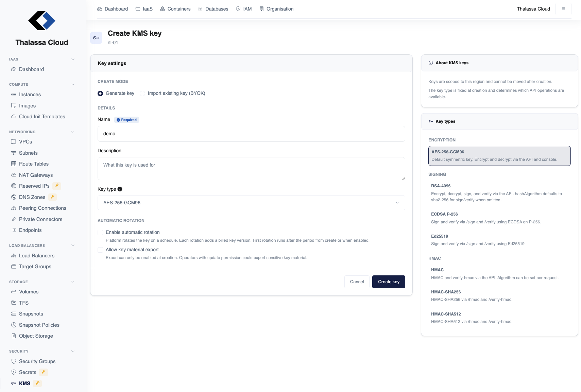The image size is (581, 392).
Task: Select the Ed25519 key type entry
Action: coord(499,240)
